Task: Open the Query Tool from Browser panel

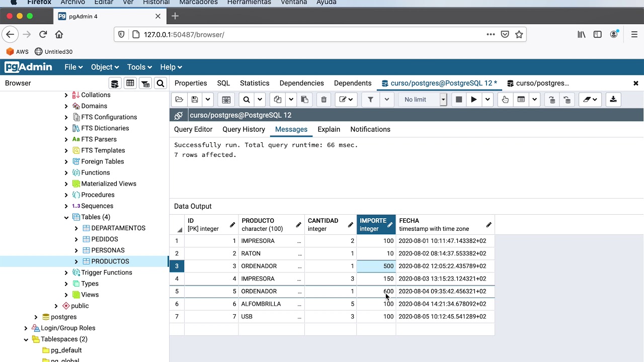Action: tap(115, 83)
